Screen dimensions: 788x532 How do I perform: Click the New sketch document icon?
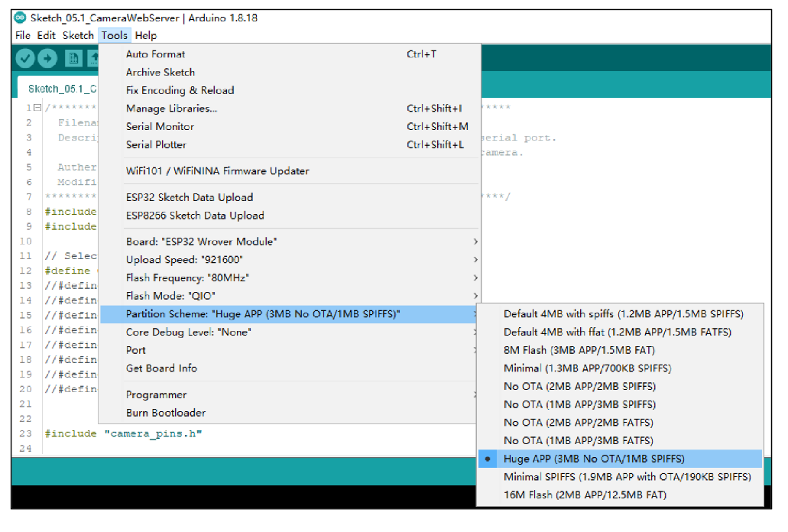pos(73,58)
